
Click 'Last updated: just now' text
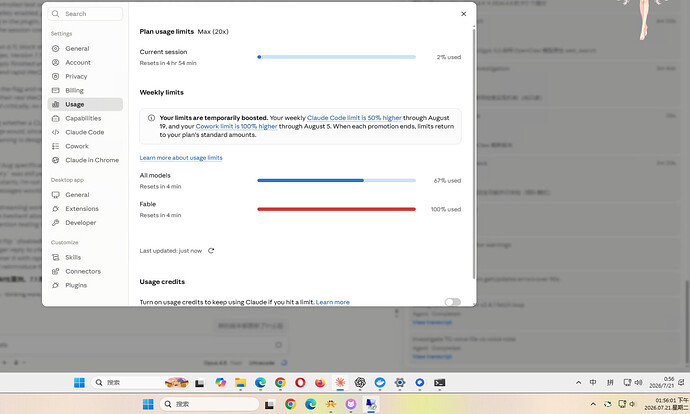click(171, 251)
